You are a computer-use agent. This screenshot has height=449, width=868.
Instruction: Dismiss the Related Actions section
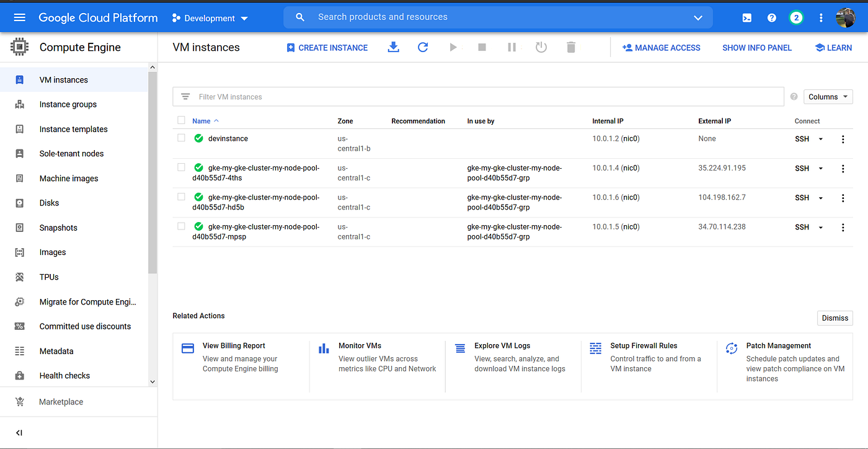pos(835,318)
